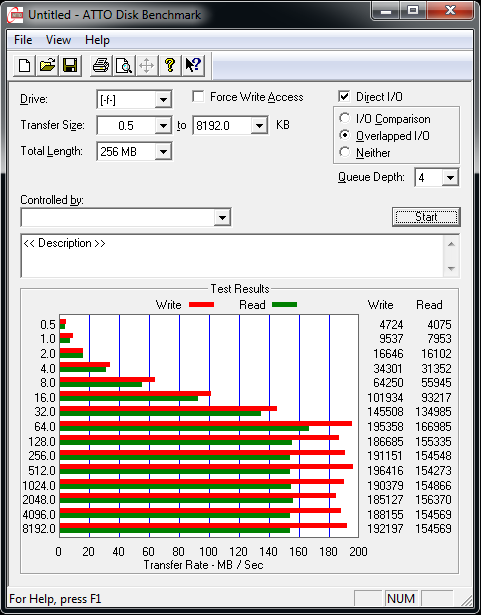
Task: Open Print Preview toolbar icon
Action: [x=124, y=65]
